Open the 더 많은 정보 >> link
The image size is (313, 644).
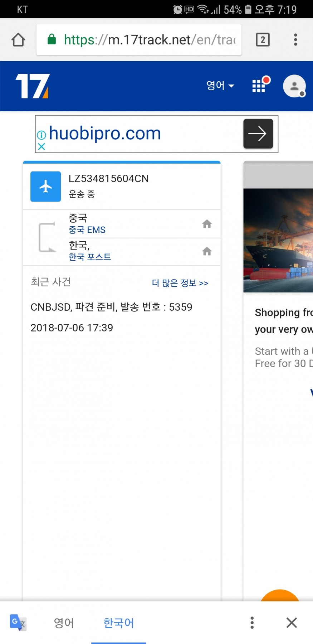coord(180,283)
